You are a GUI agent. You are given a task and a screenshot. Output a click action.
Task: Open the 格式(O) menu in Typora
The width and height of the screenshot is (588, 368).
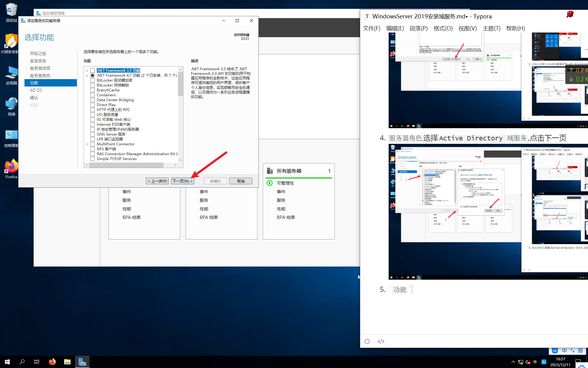(x=443, y=29)
